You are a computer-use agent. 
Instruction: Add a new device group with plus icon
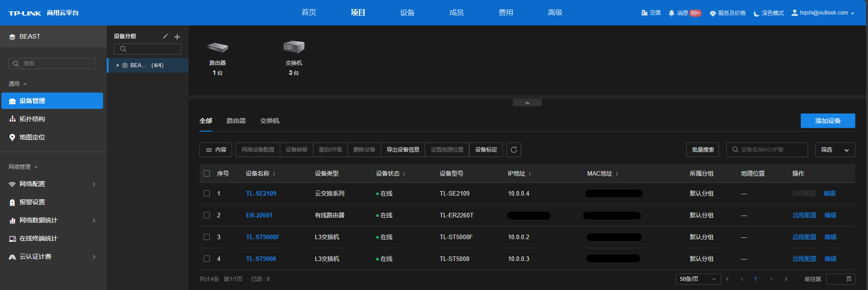pos(177,37)
